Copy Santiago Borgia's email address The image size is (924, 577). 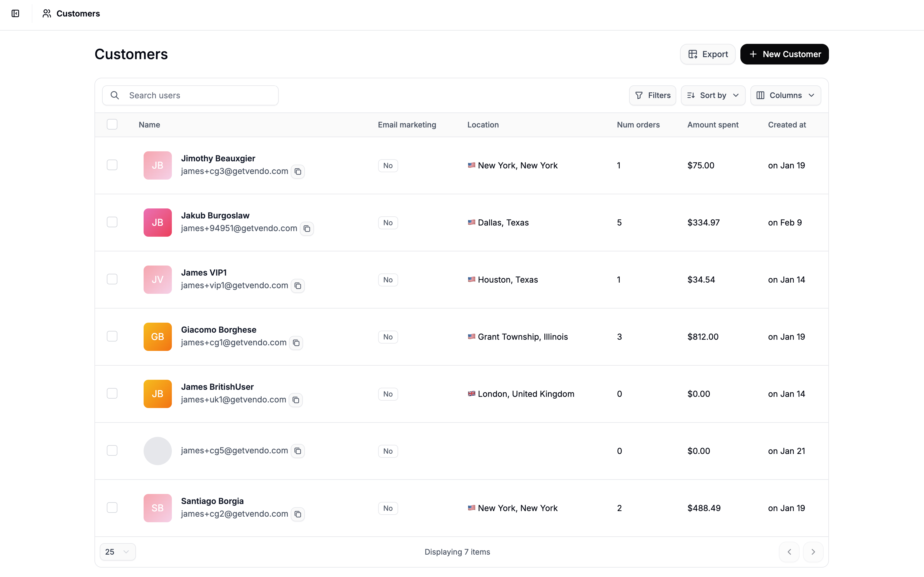click(298, 514)
